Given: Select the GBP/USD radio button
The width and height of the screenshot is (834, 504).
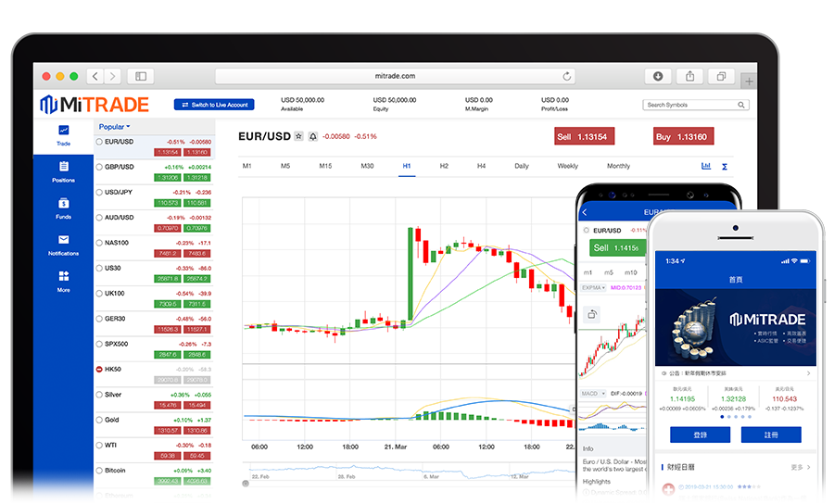Looking at the screenshot, I should pos(100,167).
